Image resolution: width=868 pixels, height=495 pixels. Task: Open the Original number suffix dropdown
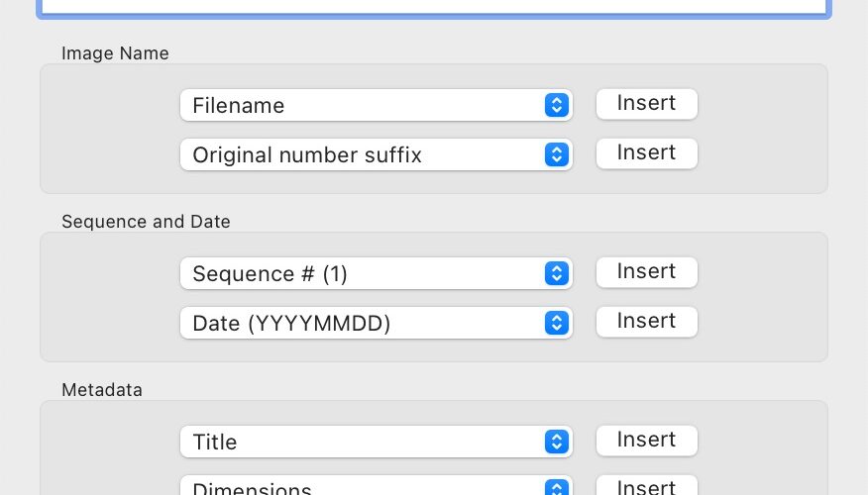376,154
